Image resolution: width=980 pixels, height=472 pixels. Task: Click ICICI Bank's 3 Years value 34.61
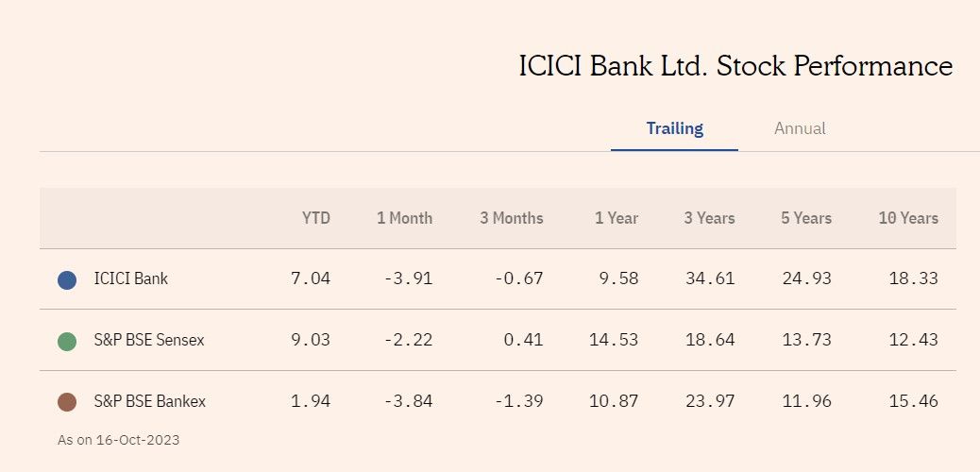click(709, 278)
